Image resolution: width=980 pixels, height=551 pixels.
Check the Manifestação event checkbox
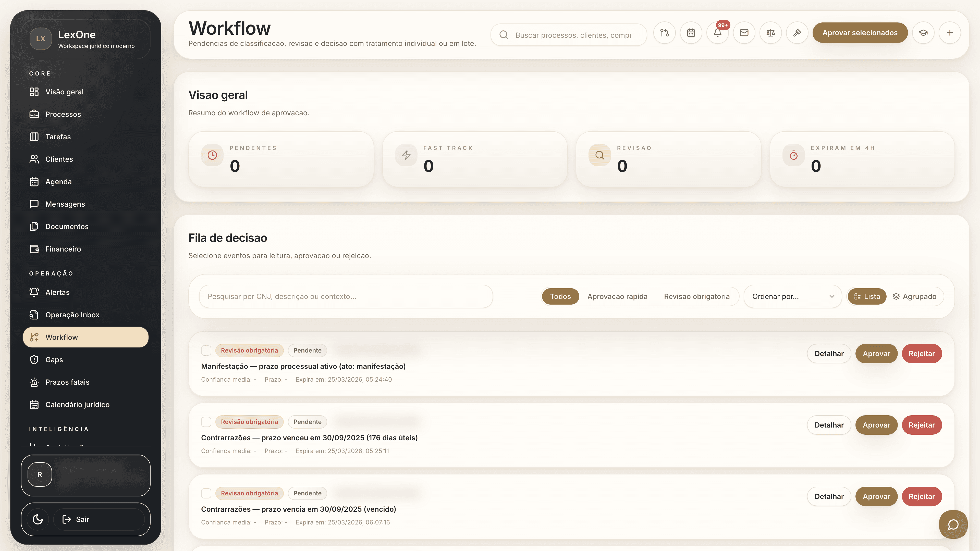coord(206,350)
